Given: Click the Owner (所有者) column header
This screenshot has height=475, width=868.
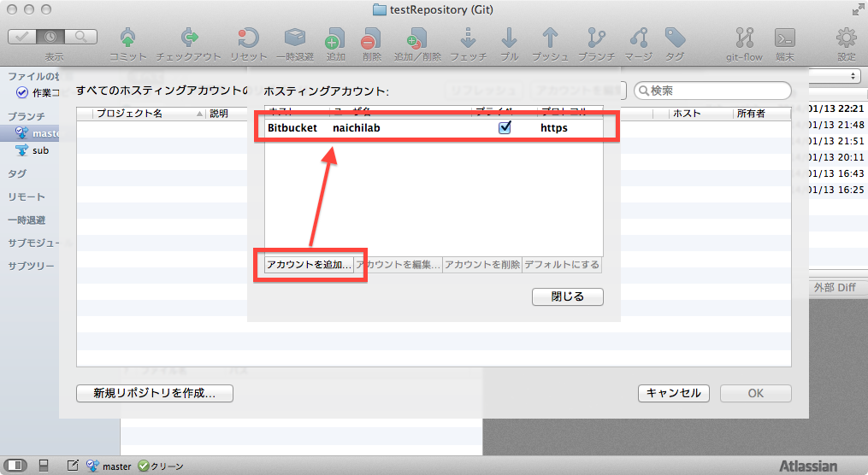Looking at the screenshot, I should [762, 114].
